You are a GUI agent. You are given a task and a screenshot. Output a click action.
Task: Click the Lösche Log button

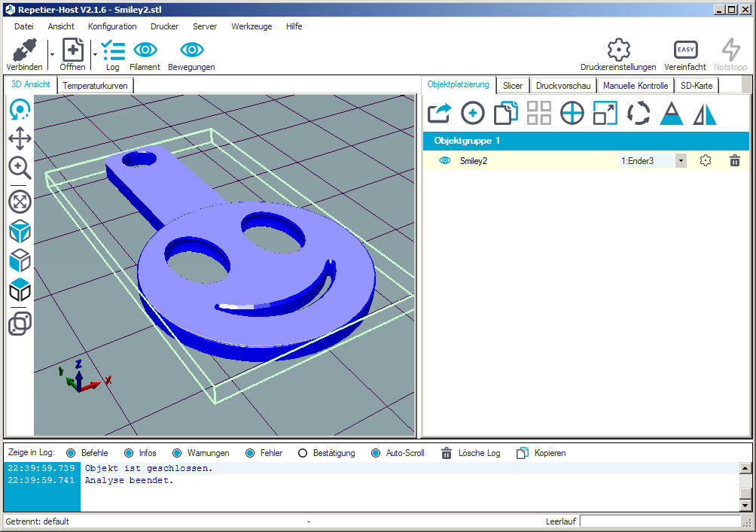click(471, 453)
